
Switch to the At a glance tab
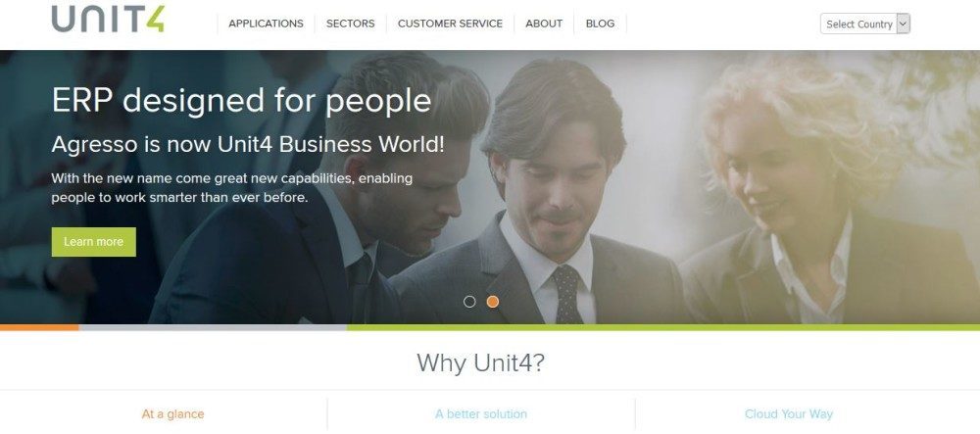click(172, 414)
